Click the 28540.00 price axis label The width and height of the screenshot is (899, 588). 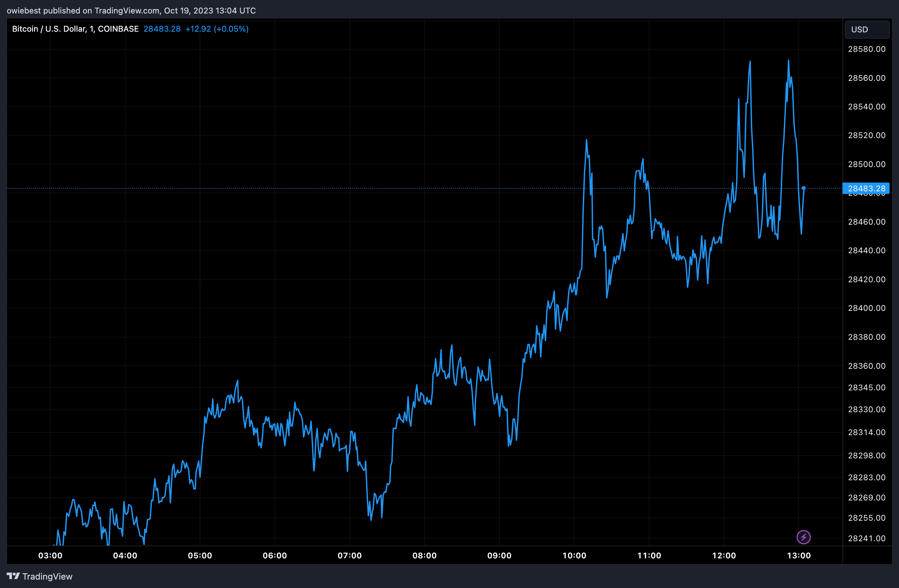click(x=867, y=106)
